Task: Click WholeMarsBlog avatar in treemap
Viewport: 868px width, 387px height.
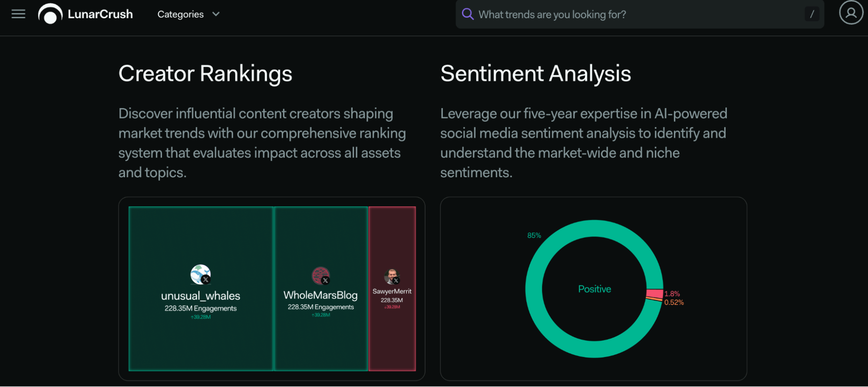Action: click(x=321, y=276)
